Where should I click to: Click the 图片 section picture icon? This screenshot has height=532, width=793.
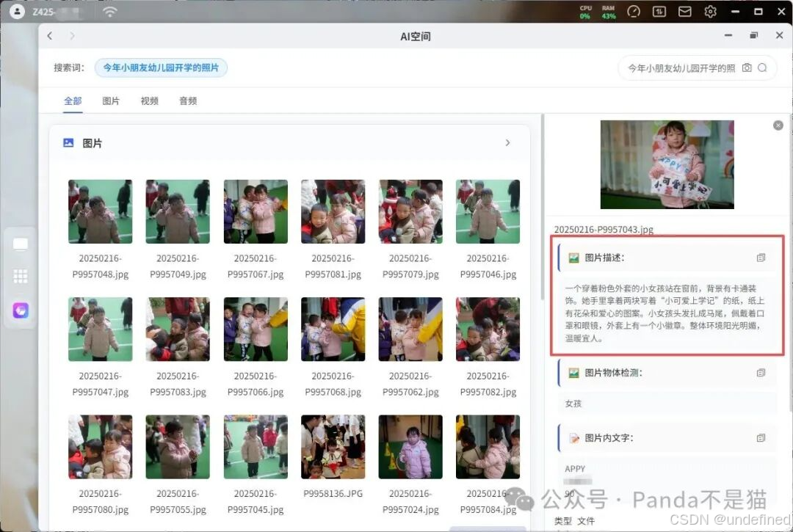67,142
